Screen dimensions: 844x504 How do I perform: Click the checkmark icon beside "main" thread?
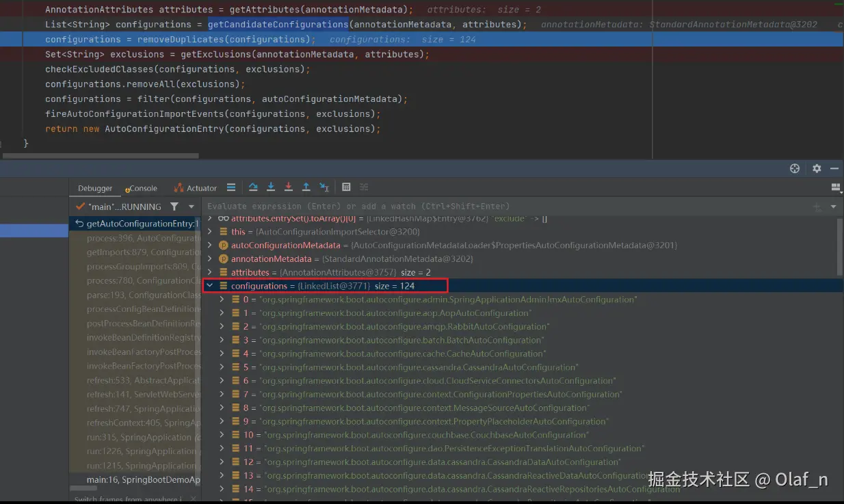point(81,207)
